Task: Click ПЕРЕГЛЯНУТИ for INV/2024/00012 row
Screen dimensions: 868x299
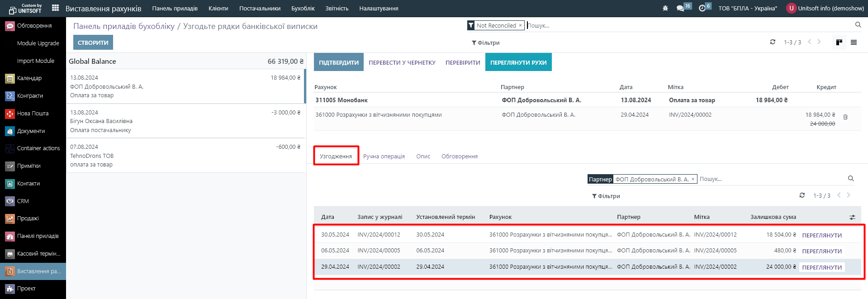Action: [821, 235]
